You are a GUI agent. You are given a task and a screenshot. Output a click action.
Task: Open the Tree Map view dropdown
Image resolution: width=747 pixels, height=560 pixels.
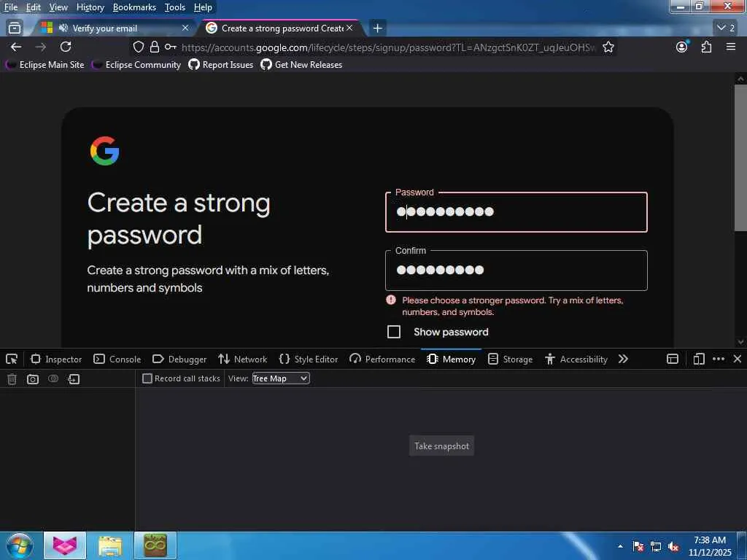pyautogui.click(x=281, y=378)
